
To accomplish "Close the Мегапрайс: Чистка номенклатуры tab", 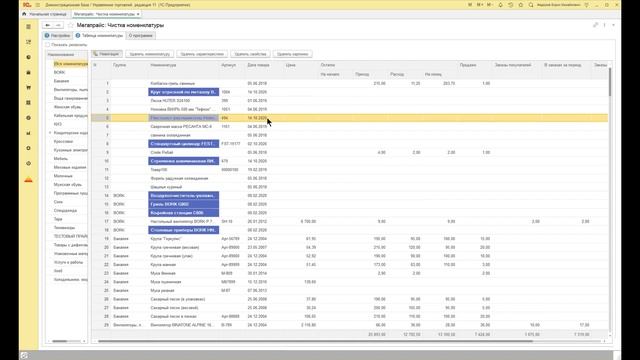I will 138,14.
